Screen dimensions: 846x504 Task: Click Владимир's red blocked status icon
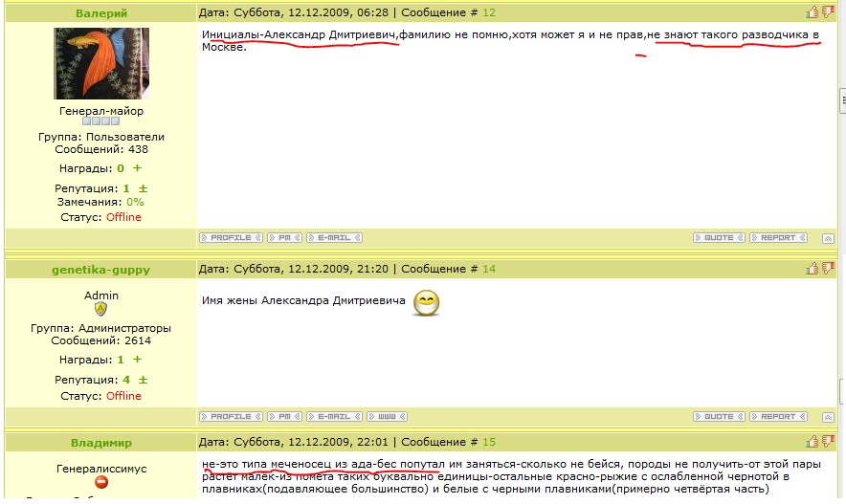coord(100,482)
